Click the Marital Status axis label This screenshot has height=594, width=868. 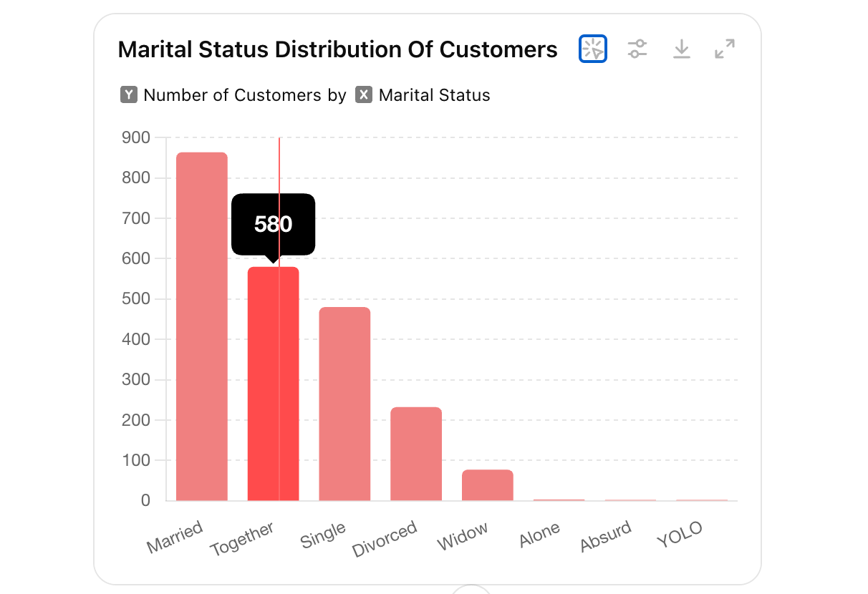(x=434, y=95)
